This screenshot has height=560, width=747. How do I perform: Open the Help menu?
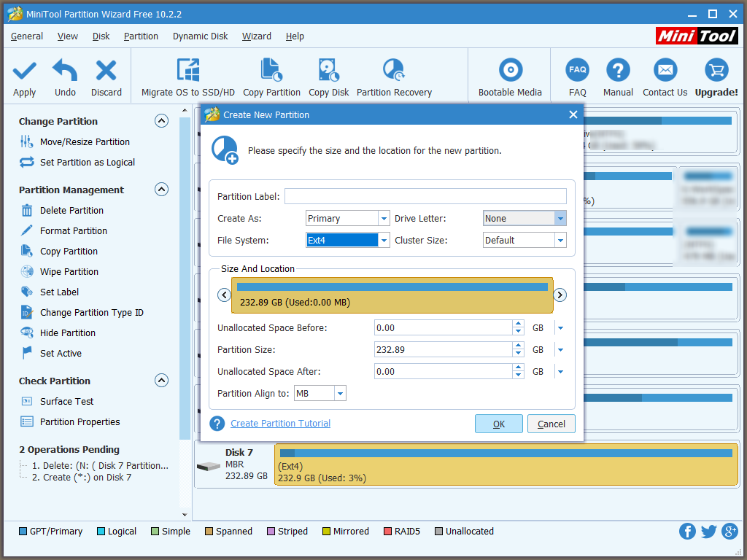(295, 36)
